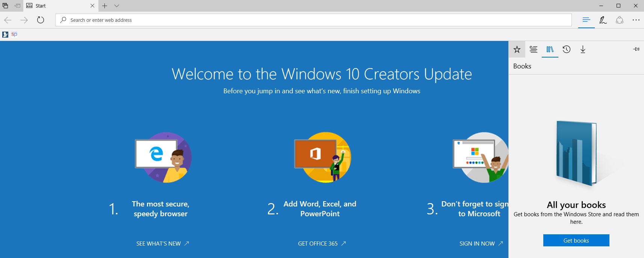The width and height of the screenshot is (644, 258).
Task: Close the Start tab
Action: [92, 6]
